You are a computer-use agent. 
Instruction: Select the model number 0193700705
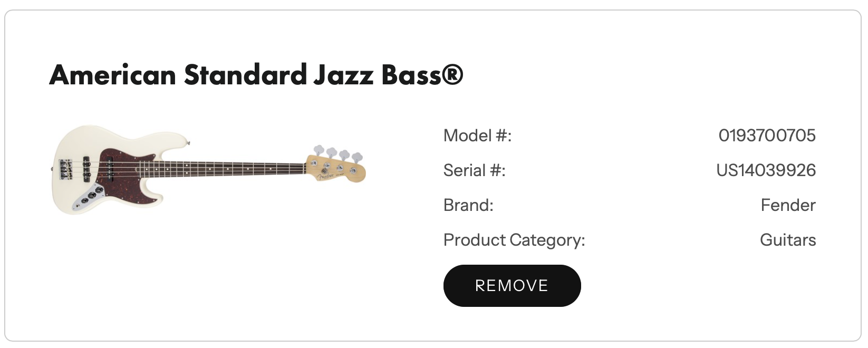767,136
